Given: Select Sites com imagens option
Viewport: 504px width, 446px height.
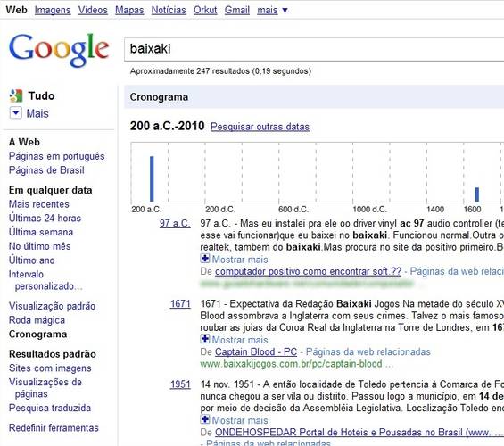Looking at the screenshot, I should (50, 368).
